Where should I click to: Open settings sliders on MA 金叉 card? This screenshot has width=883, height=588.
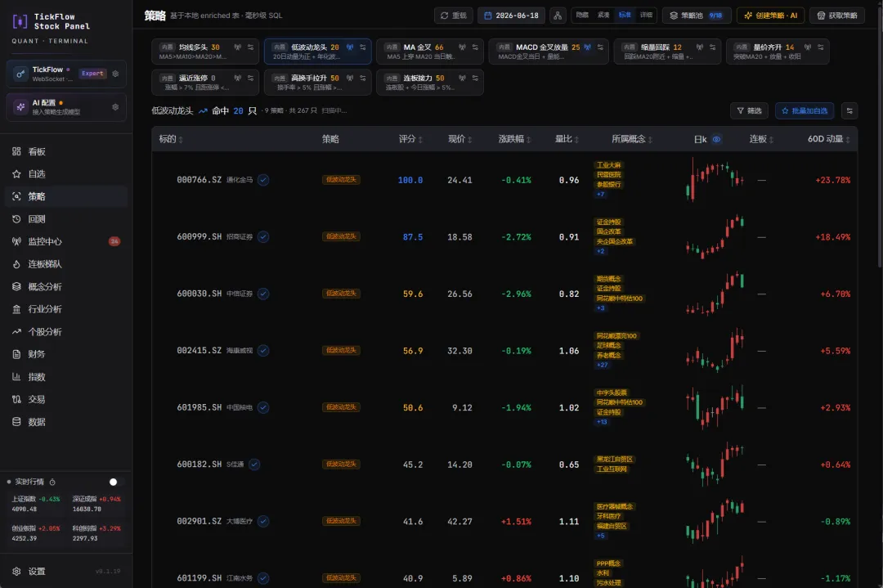(475, 47)
